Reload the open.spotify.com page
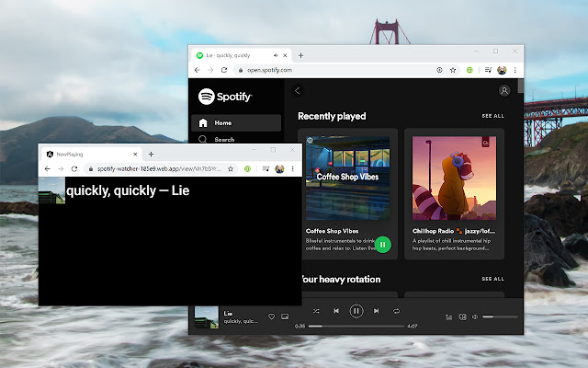Viewport: 588px width, 368px height. pos(224,70)
